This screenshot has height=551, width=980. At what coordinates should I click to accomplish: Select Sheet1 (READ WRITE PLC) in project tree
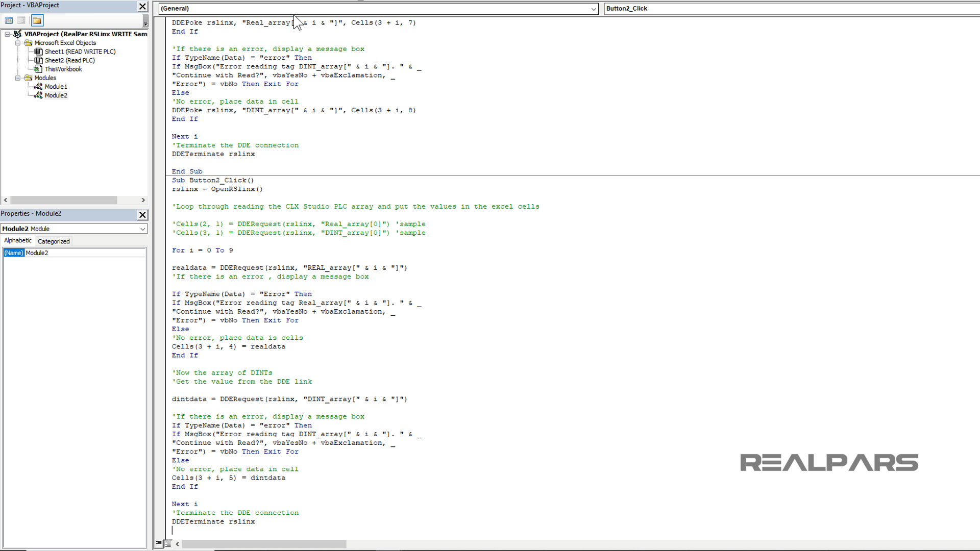[x=80, y=52]
